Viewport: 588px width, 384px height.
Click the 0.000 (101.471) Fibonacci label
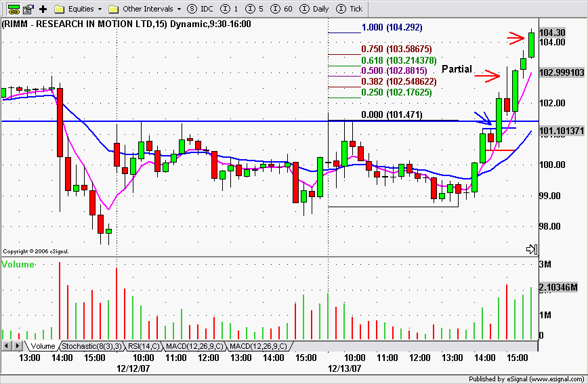coord(392,114)
